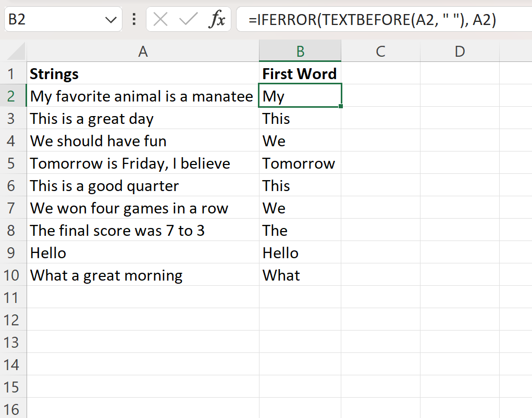Select empty cell C2

tap(380, 96)
